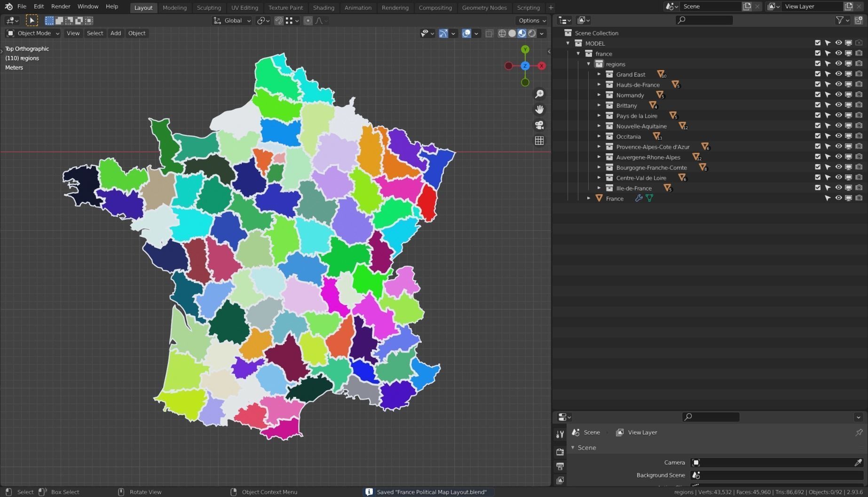Uncheck the Occitania collection checkbox
The height and width of the screenshot is (497, 868).
(818, 136)
